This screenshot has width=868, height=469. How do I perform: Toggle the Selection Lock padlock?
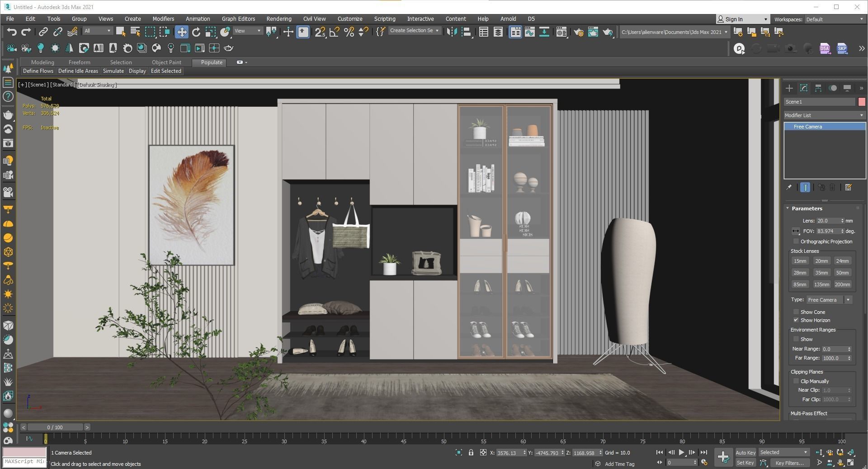[x=471, y=452]
